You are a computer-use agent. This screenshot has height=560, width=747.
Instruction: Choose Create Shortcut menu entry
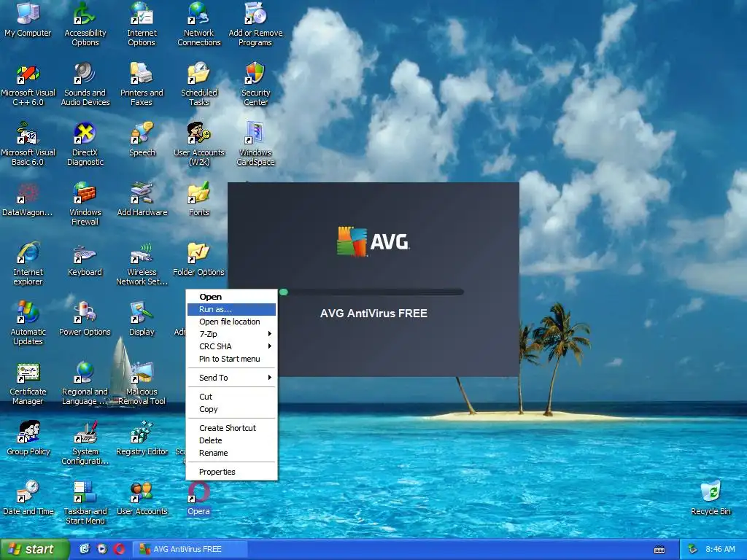pyautogui.click(x=231, y=427)
